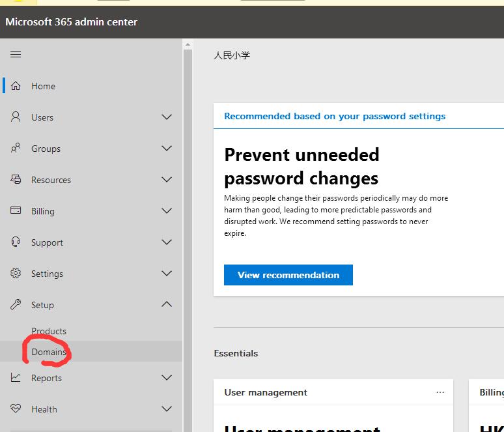Open the Resources navigation item
Viewport: 504px width, 432px height.
[x=91, y=180]
